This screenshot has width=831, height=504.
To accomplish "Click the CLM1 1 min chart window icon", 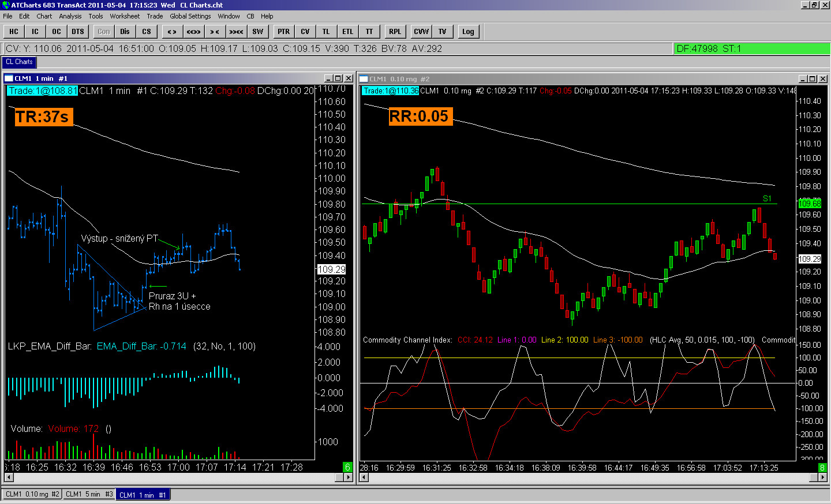I will click(x=9, y=78).
